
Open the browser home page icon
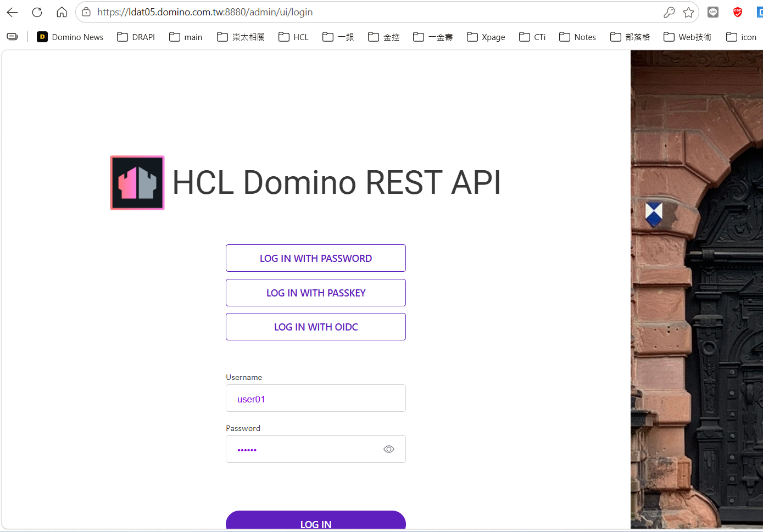62,12
